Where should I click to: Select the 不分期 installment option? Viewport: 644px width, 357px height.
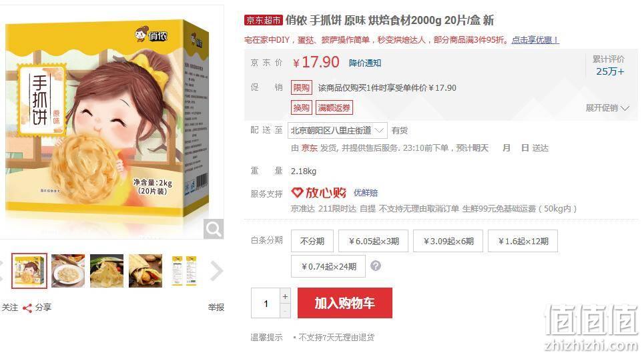(x=312, y=241)
